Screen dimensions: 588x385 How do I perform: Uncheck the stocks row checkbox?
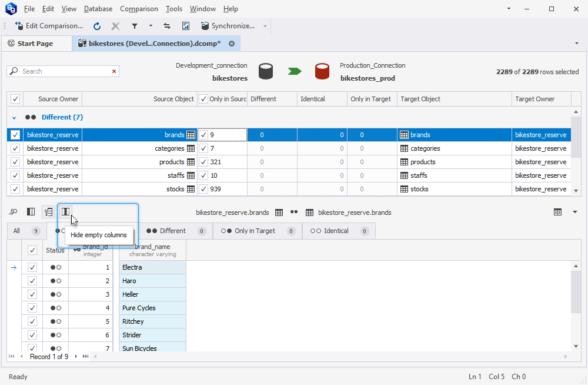(x=15, y=189)
